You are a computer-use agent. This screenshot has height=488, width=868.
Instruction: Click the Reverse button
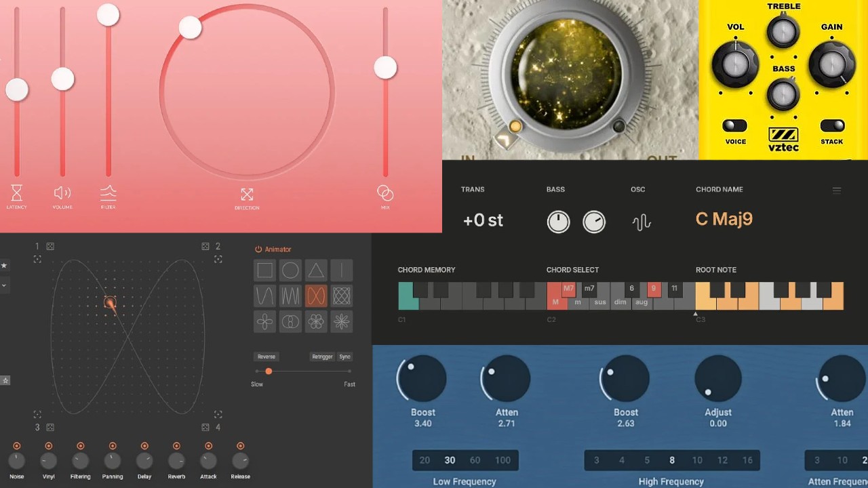[x=267, y=357]
